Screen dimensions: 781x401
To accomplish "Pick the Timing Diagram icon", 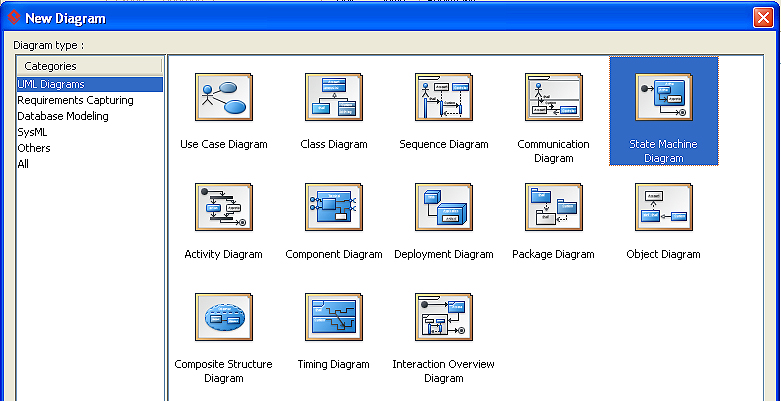I will [334, 317].
